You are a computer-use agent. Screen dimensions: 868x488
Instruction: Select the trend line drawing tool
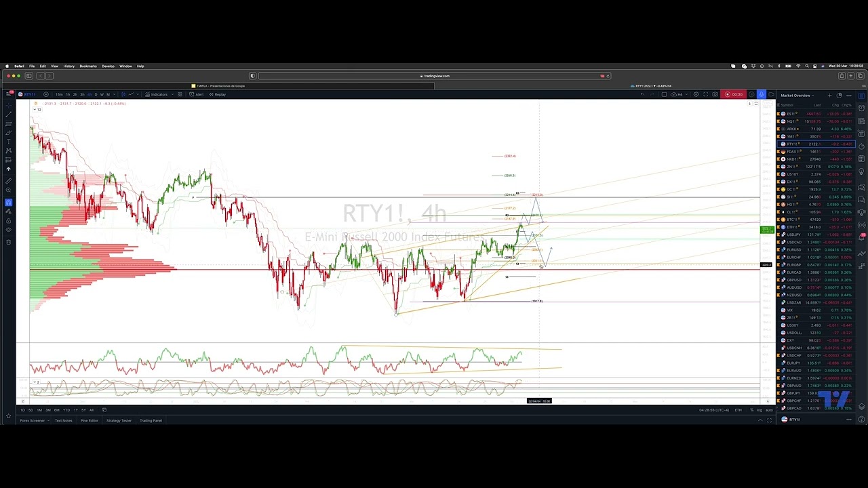point(8,114)
